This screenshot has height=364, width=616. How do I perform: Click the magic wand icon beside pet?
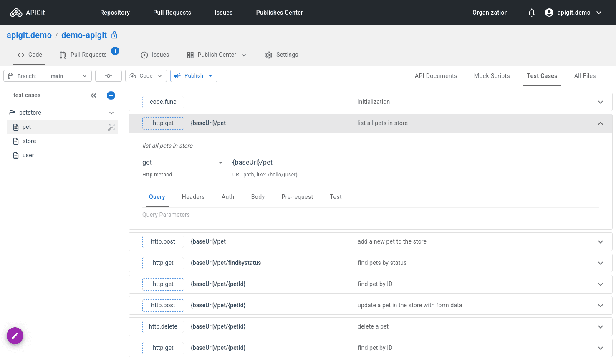point(111,127)
